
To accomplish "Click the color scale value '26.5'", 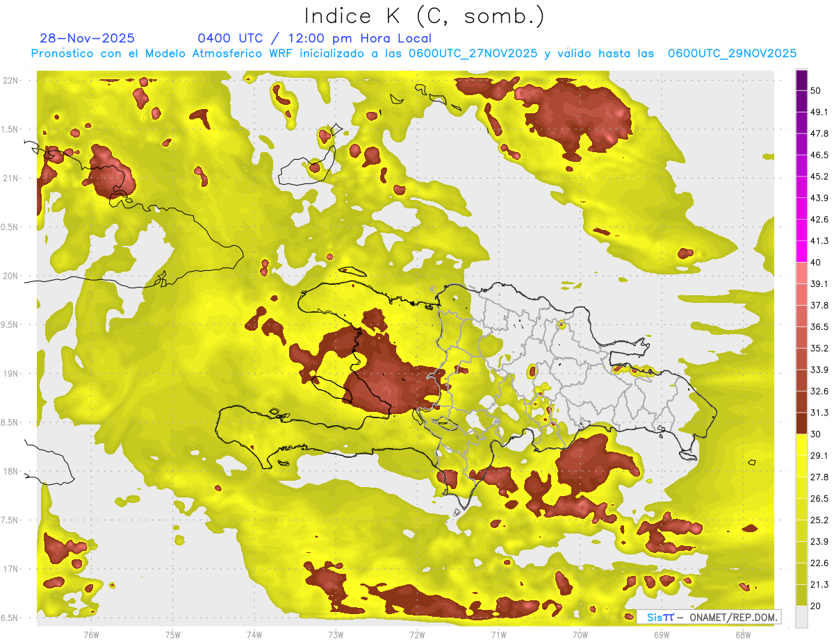I will tap(819, 499).
